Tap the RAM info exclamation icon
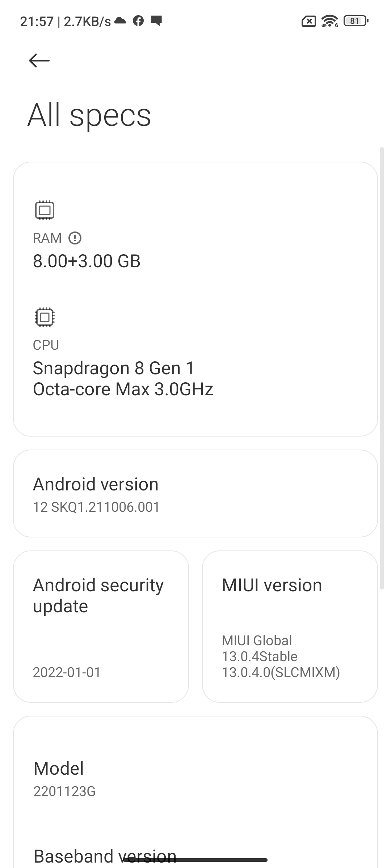This screenshot has height=868, width=391. (x=75, y=238)
